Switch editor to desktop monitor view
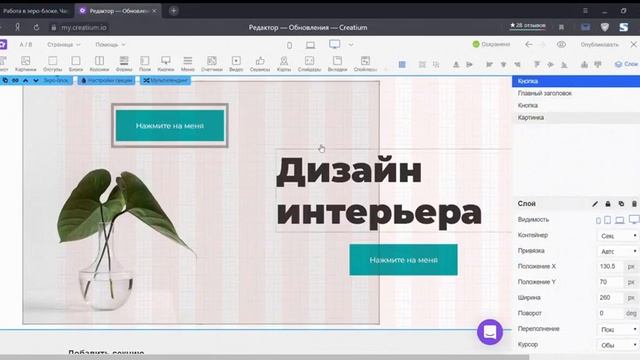640x360 pixels. 334,44
